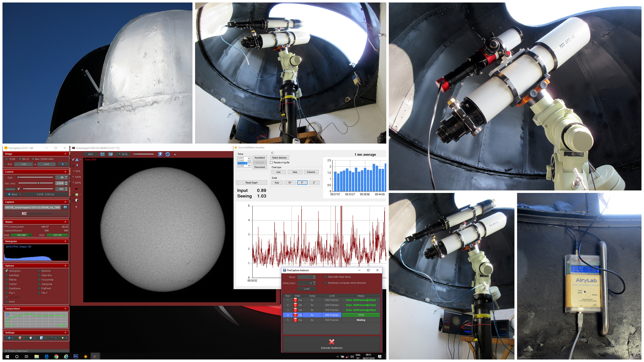Collapse the Histogram panel header
This screenshot has width=644, height=362.
(65, 241)
